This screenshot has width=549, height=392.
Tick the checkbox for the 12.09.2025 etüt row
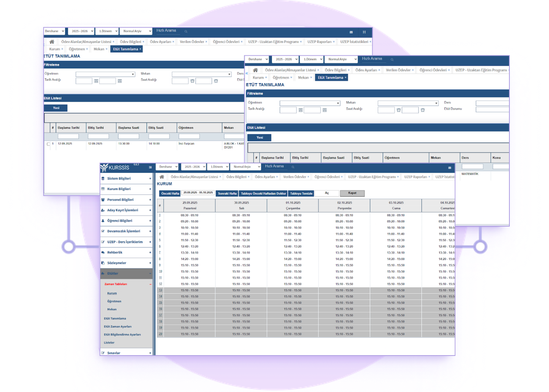click(49, 144)
